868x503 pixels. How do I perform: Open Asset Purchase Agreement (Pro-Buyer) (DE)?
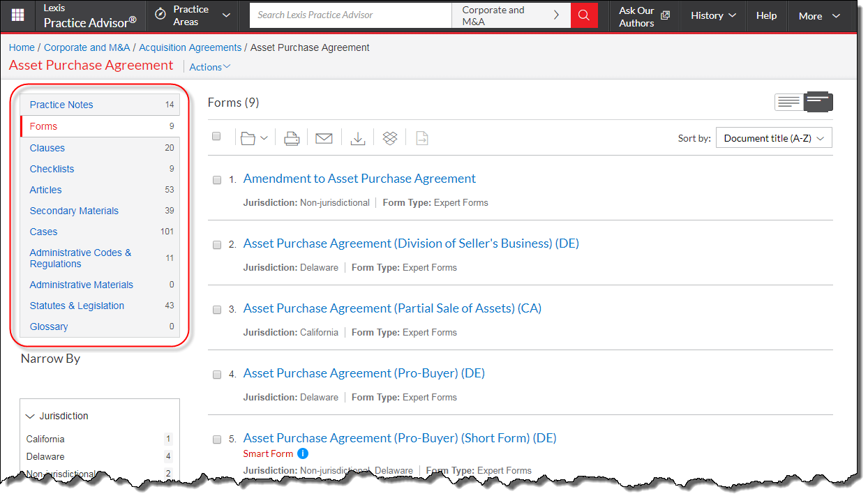[x=364, y=373]
